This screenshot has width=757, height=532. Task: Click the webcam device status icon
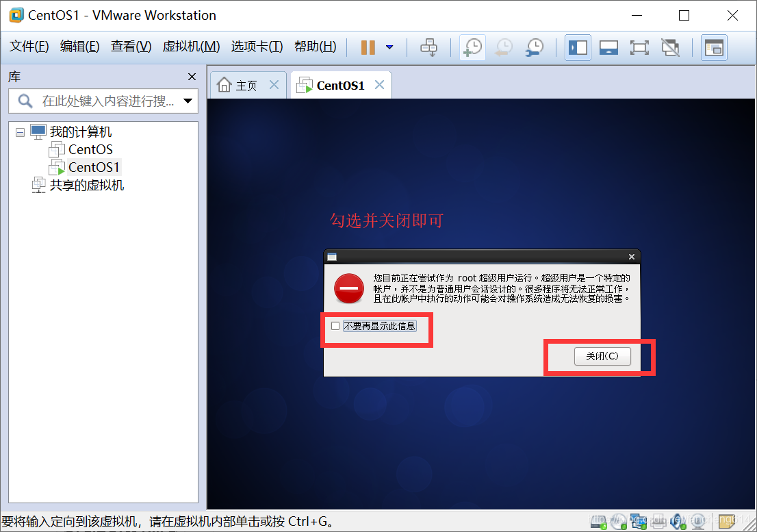pyautogui.click(x=698, y=521)
